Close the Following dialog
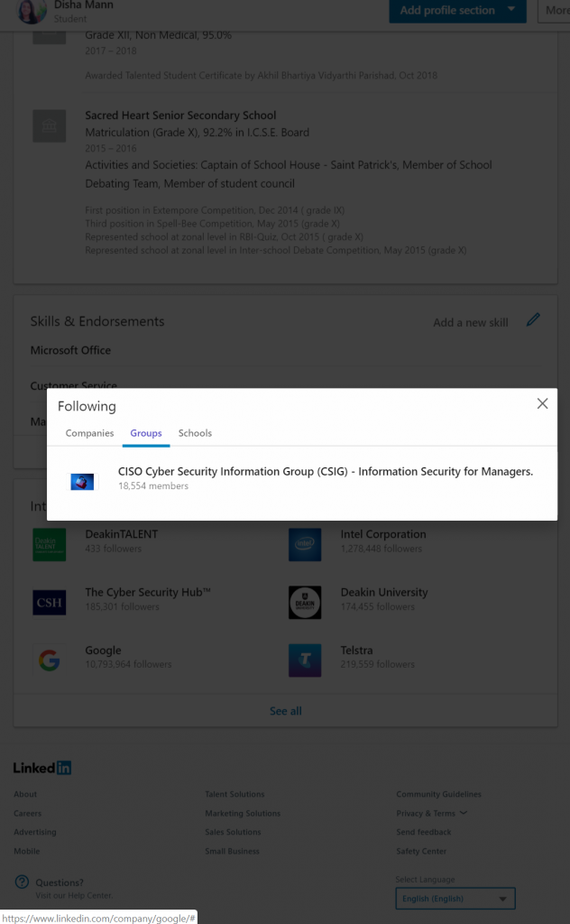The width and height of the screenshot is (570, 924). pyautogui.click(x=542, y=403)
